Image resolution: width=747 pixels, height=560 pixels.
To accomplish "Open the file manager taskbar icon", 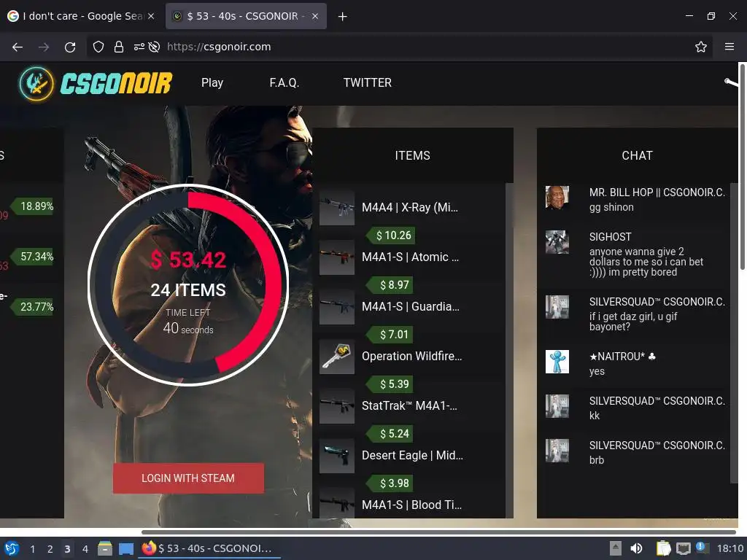I will click(x=105, y=548).
